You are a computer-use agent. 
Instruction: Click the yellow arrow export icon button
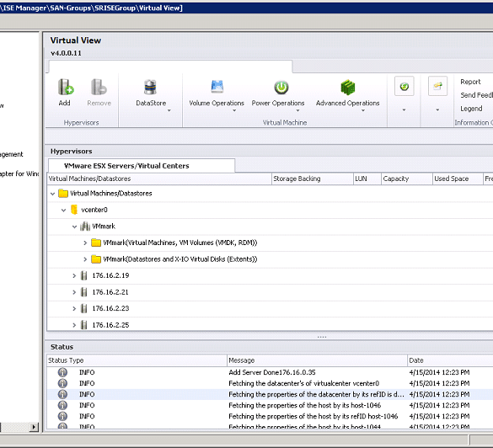click(437, 86)
